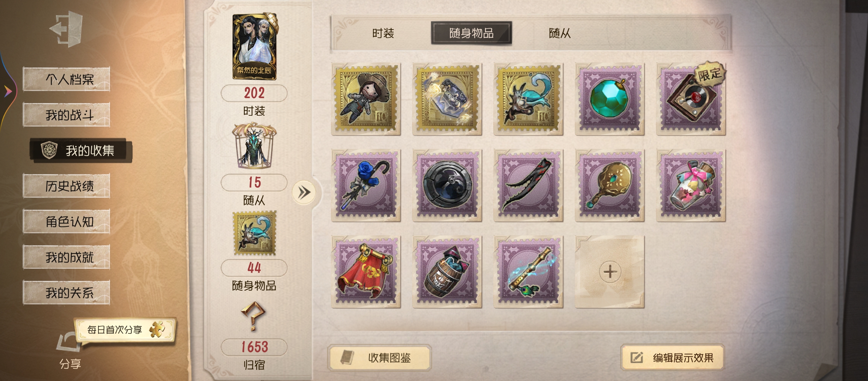Open the 202 时装 costume card thumbnail

(x=255, y=47)
